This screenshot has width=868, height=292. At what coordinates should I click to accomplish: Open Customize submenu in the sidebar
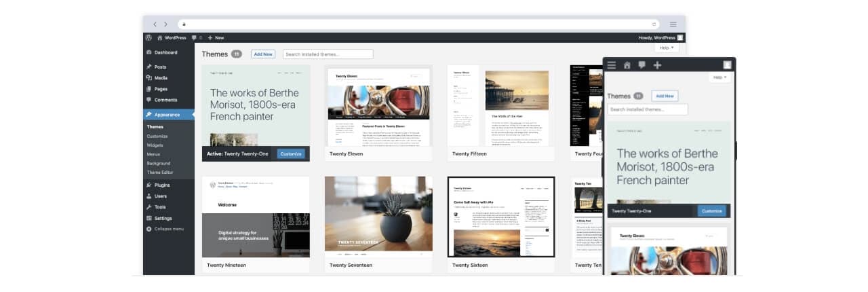(157, 136)
